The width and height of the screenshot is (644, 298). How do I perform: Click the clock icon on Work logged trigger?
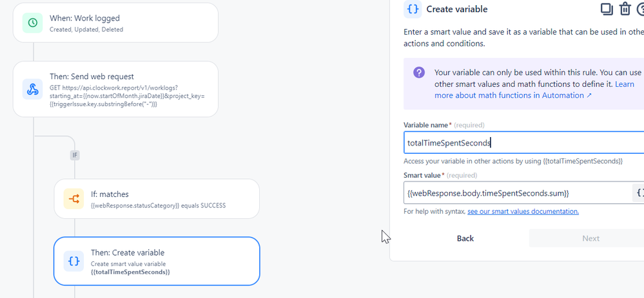click(x=32, y=23)
